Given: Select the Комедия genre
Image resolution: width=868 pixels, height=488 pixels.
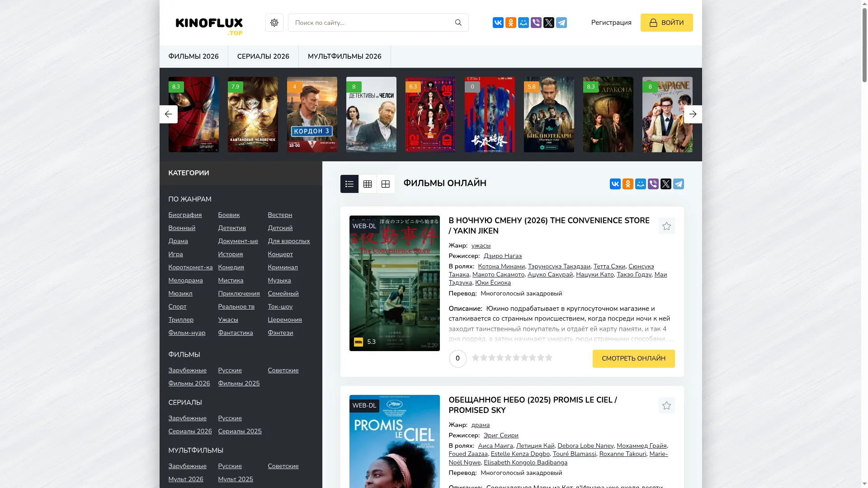Looking at the screenshot, I should [231, 267].
